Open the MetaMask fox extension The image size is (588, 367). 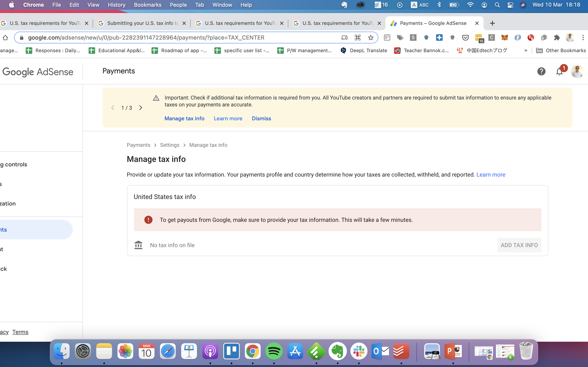[504, 38]
